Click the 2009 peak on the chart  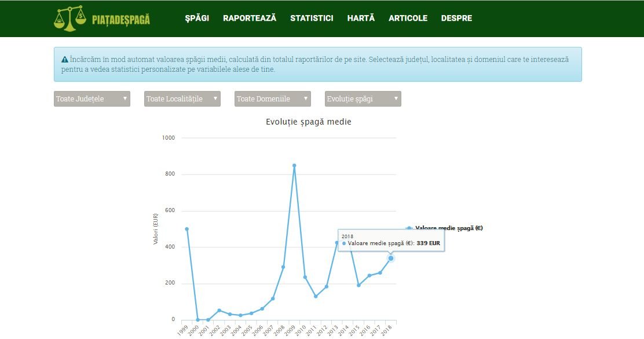click(x=295, y=166)
